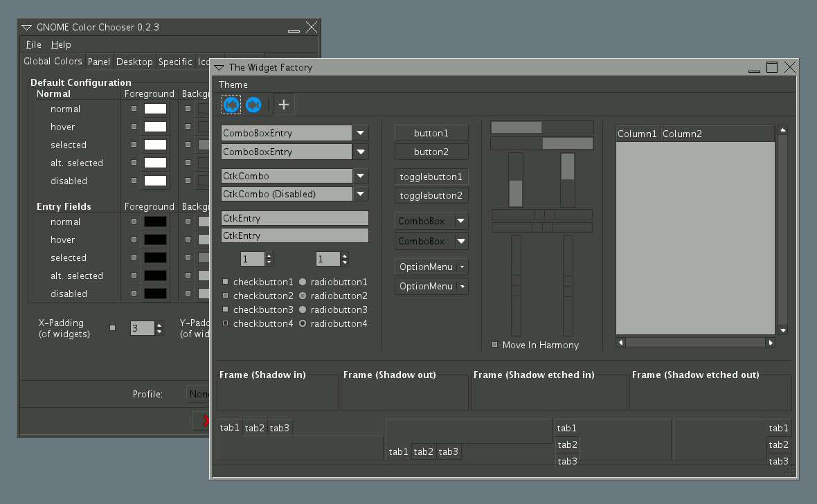Click the horizontal scrollbar right arrow
The image size is (817, 504).
click(x=771, y=343)
